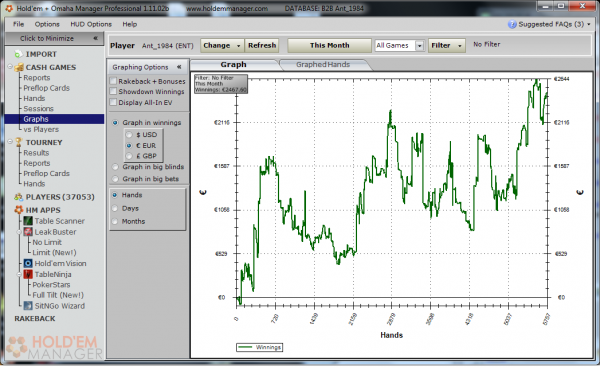Select vs Players in Cash Games tree

(41, 129)
